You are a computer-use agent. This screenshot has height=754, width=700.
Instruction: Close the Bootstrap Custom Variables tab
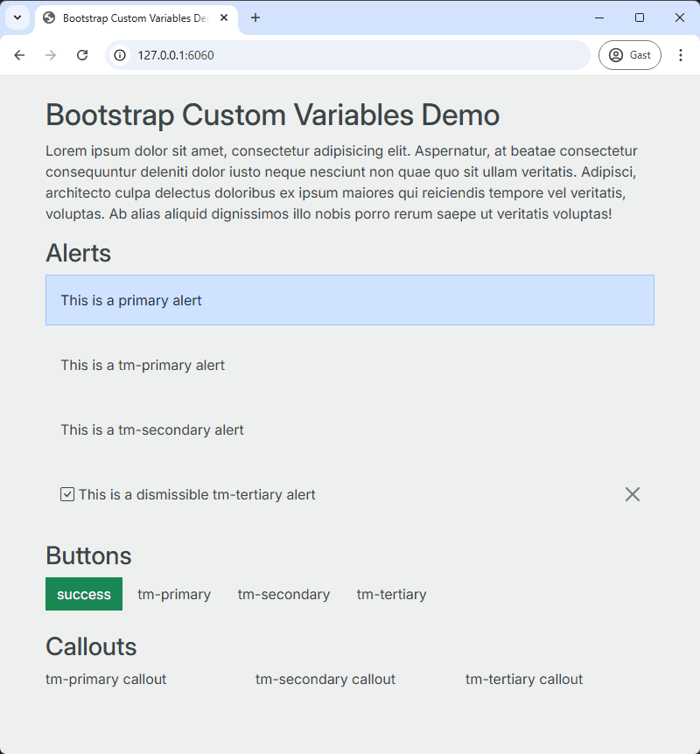tap(224, 17)
